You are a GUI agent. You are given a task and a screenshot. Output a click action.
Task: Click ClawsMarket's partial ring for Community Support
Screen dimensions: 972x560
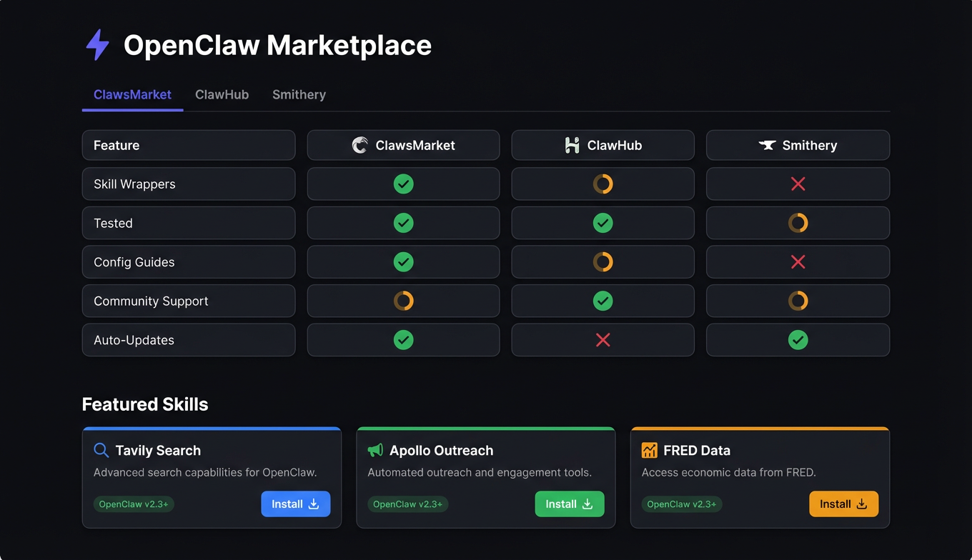click(x=403, y=301)
